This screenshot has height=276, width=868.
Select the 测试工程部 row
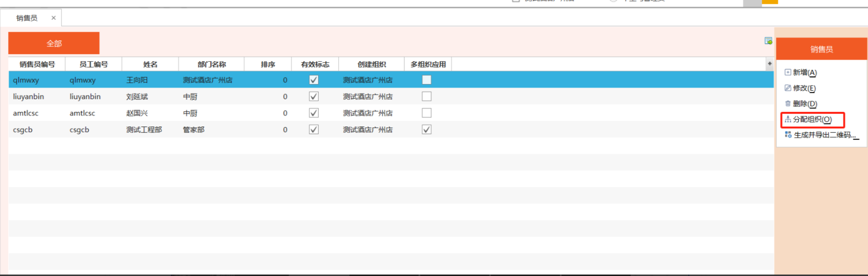point(144,130)
